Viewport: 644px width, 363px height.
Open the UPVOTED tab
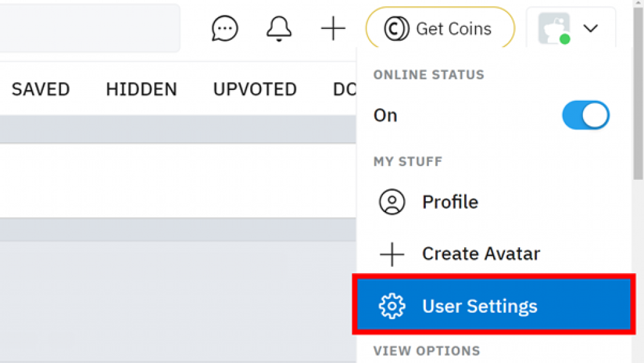[255, 89]
